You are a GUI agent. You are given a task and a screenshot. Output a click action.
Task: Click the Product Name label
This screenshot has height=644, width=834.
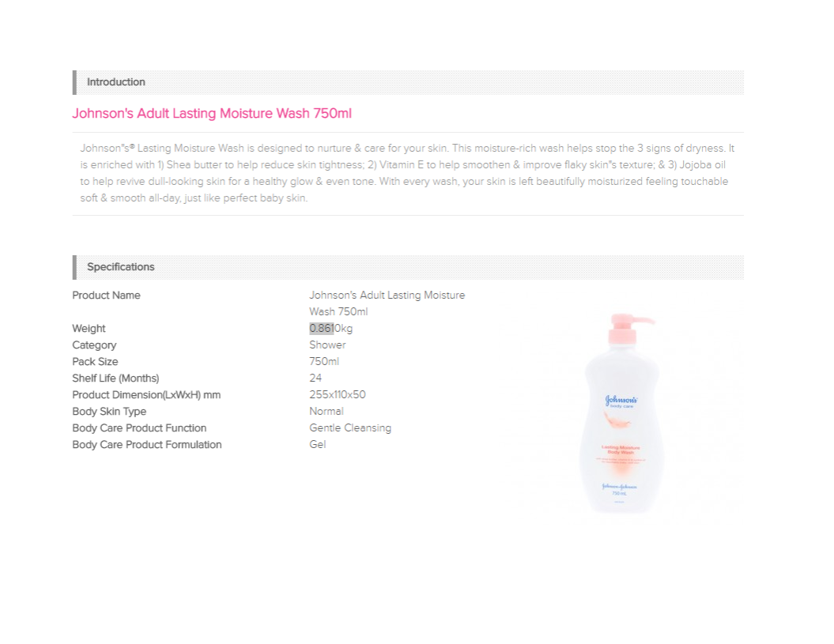point(107,296)
